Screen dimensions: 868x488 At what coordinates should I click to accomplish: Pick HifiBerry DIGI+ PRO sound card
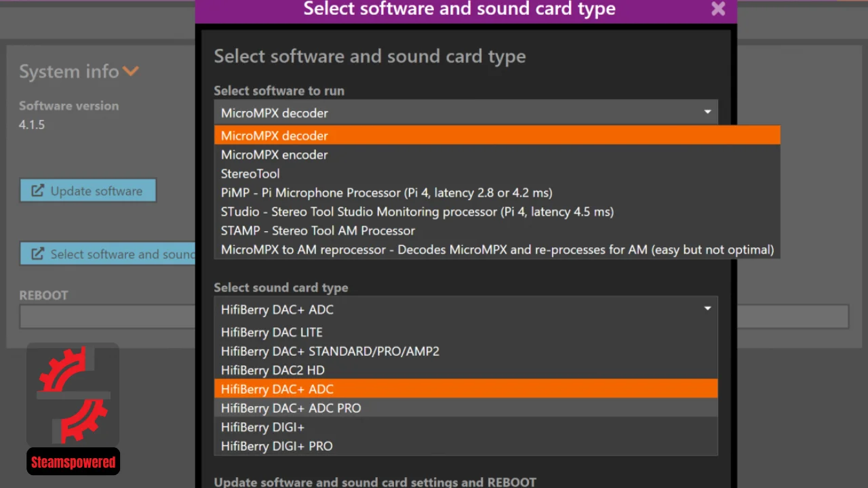(466, 446)
